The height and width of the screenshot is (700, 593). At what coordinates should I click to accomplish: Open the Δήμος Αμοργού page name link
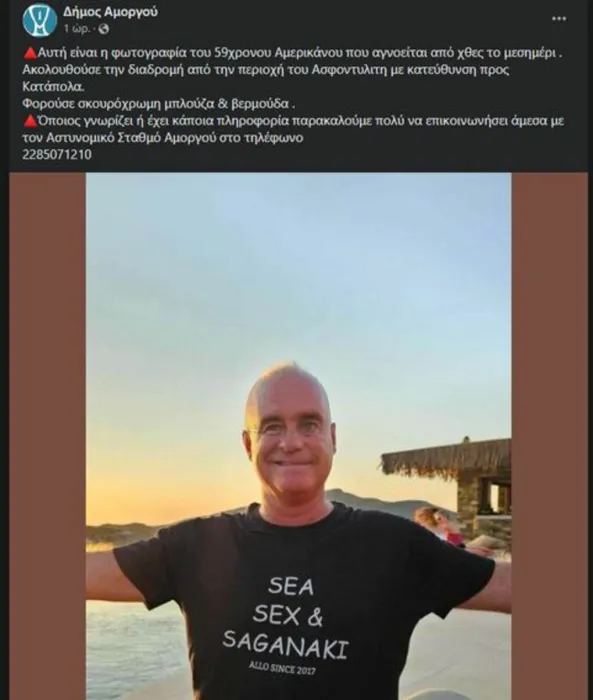[111, 12]
